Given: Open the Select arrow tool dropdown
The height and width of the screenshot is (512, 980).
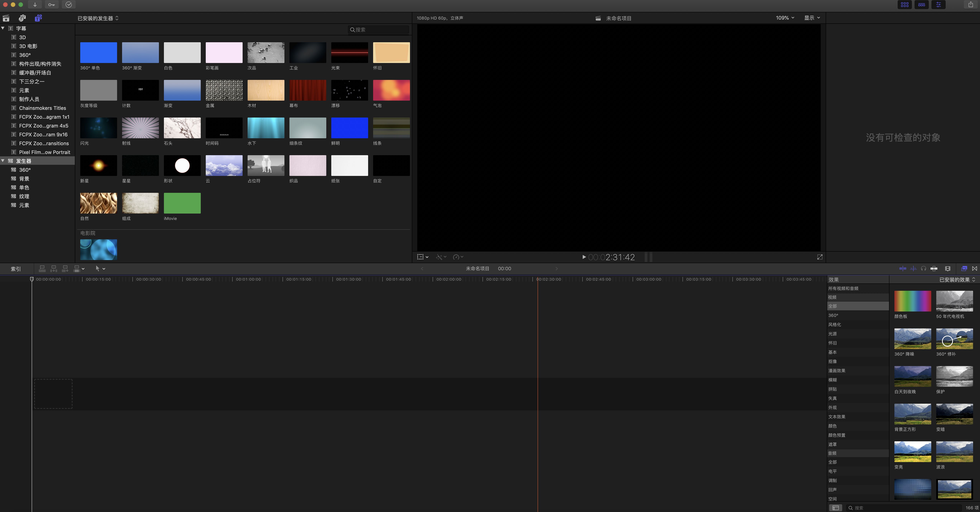Looking at the screenshot, I should click(x=100, y=269).
